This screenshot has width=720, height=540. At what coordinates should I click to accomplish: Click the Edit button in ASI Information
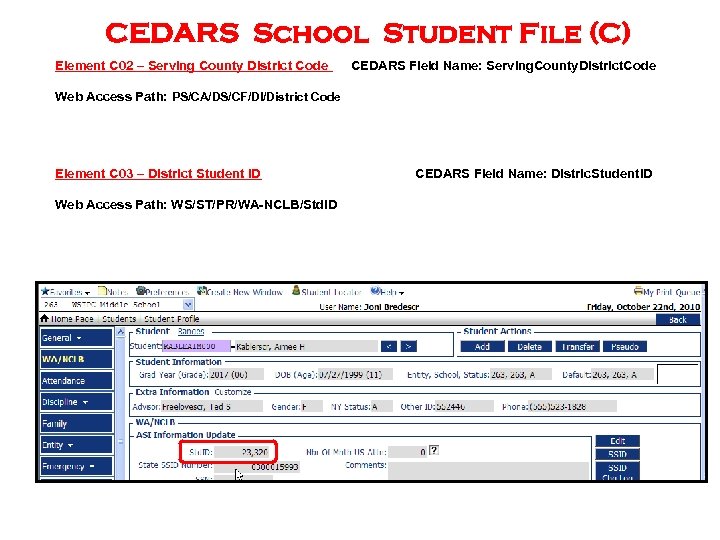click(617, 441)
